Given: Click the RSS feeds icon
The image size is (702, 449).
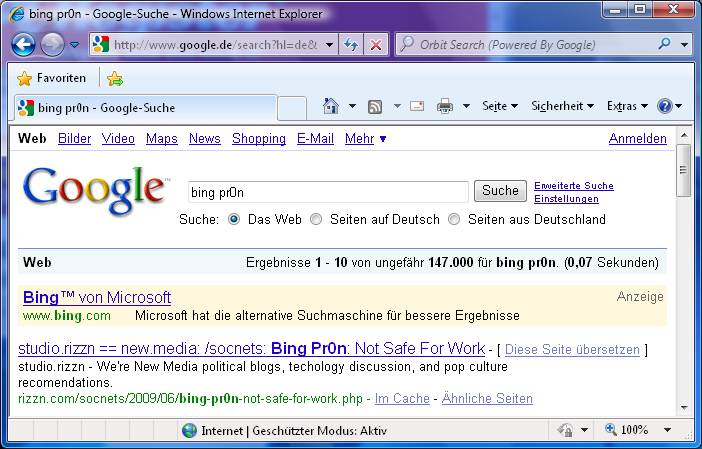Looking at the screenshot, I should coord(375,107).
